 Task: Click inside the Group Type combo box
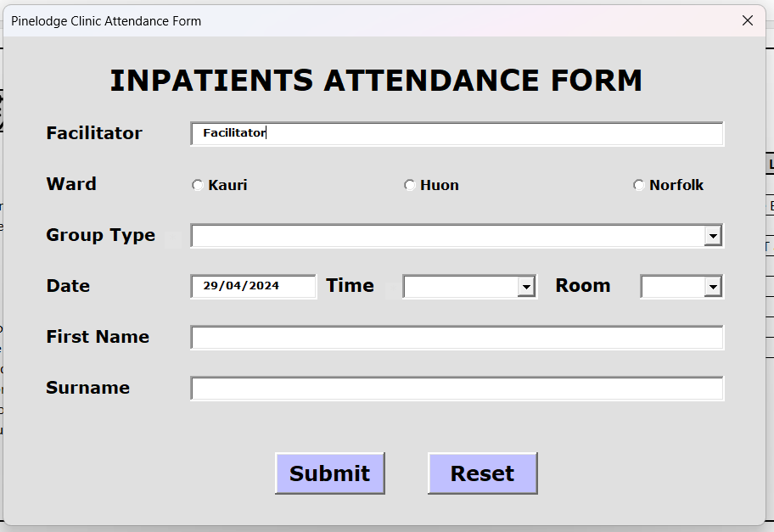(447, 236)
